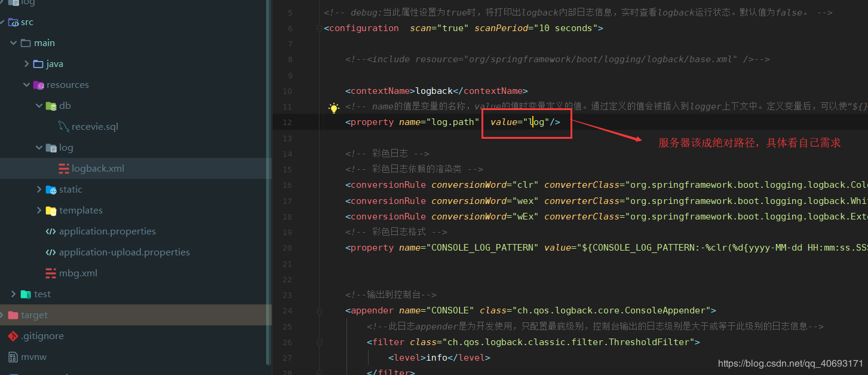Click the include resource comment line

click(x=557, y=59)
